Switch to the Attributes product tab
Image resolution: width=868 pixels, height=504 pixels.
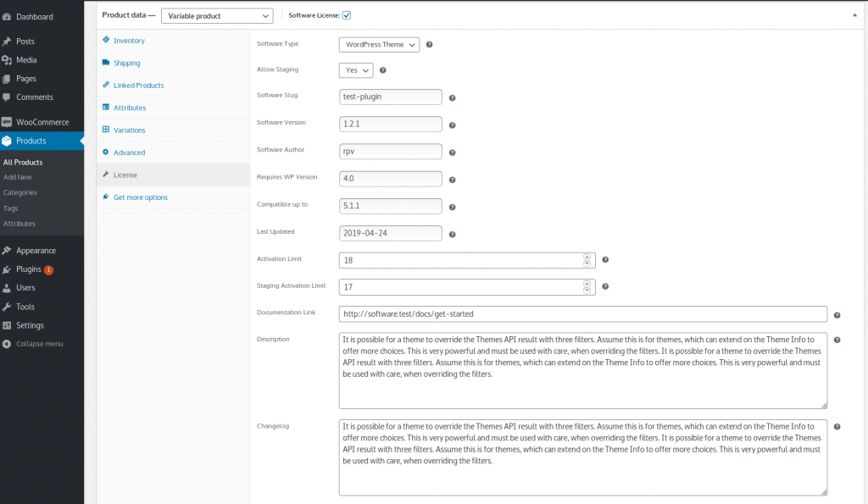(x=173, y=108)
